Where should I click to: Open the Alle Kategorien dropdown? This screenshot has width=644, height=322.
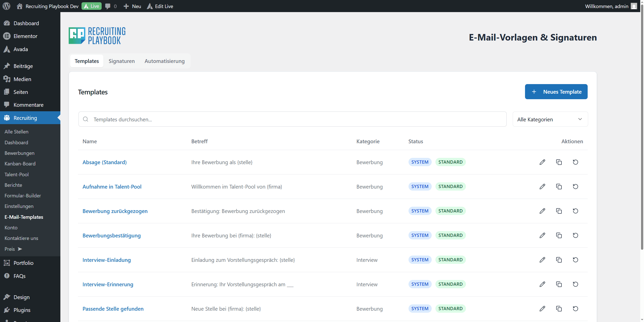pyautogui.click(x=550, y=119)
